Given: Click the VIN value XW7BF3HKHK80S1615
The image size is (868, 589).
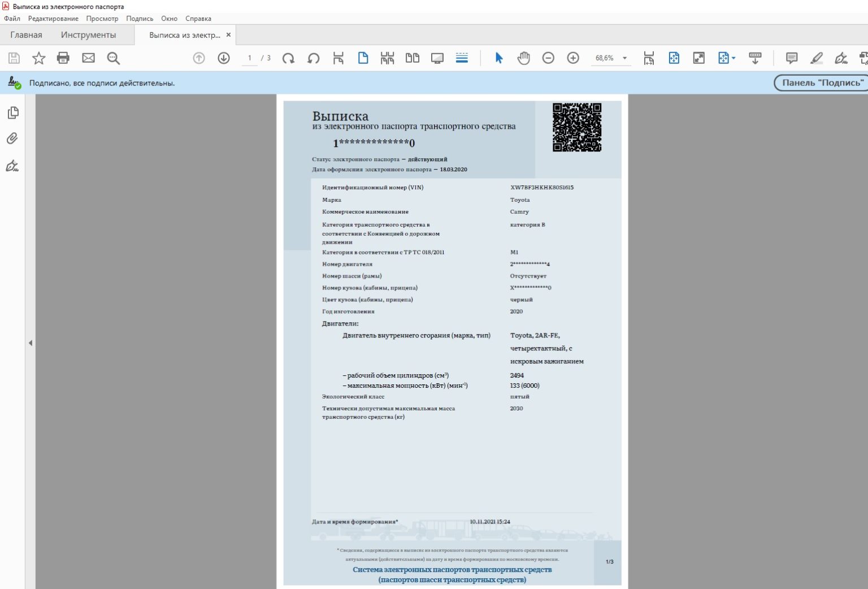Looking at the screenshot, I should [x=542, y=188].
